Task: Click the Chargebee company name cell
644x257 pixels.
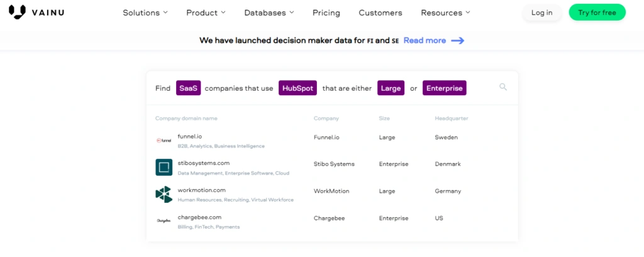Action: point(330,219)
